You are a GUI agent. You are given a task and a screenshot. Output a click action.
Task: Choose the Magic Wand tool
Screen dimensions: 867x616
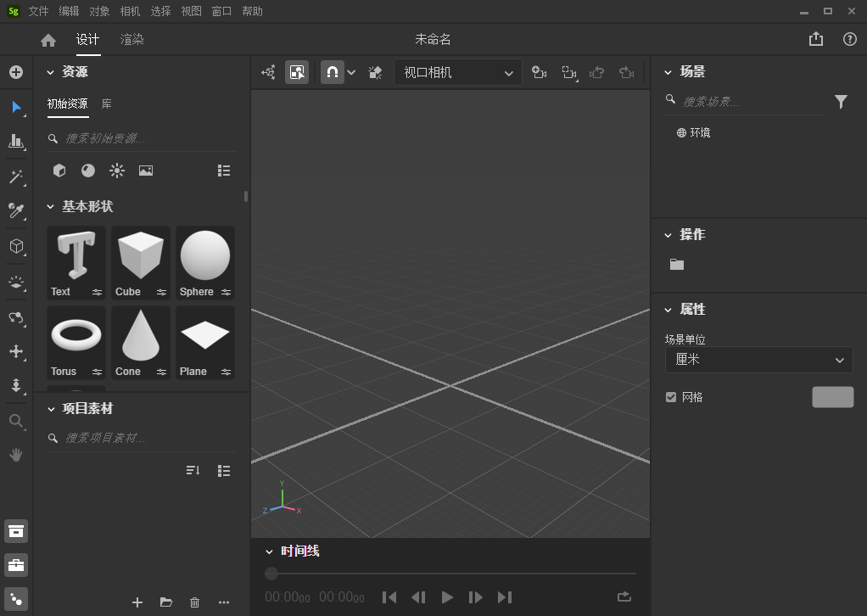[x=16, y=176]
